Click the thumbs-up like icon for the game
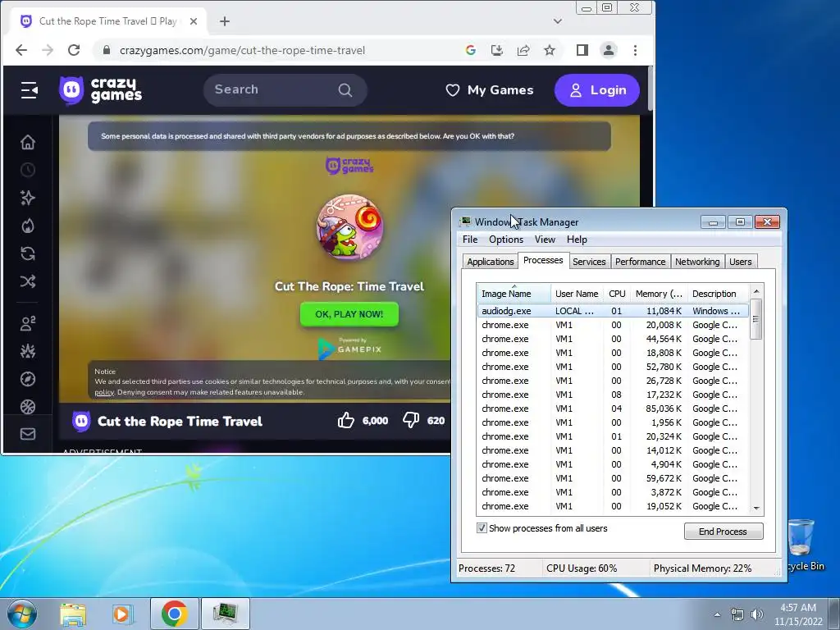Viewport: 840px width, 630px height. click(346, 421)
